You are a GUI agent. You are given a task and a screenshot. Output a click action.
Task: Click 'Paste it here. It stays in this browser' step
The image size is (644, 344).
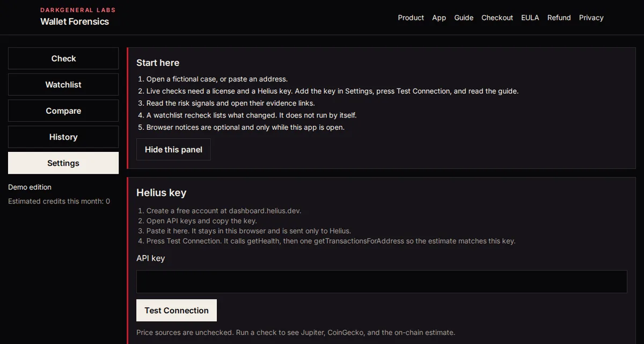[x=248, y=231]
